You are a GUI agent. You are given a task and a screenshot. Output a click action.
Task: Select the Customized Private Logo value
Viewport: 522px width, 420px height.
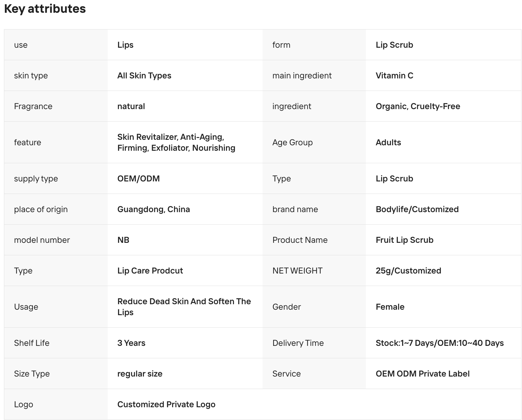(166, 405)
